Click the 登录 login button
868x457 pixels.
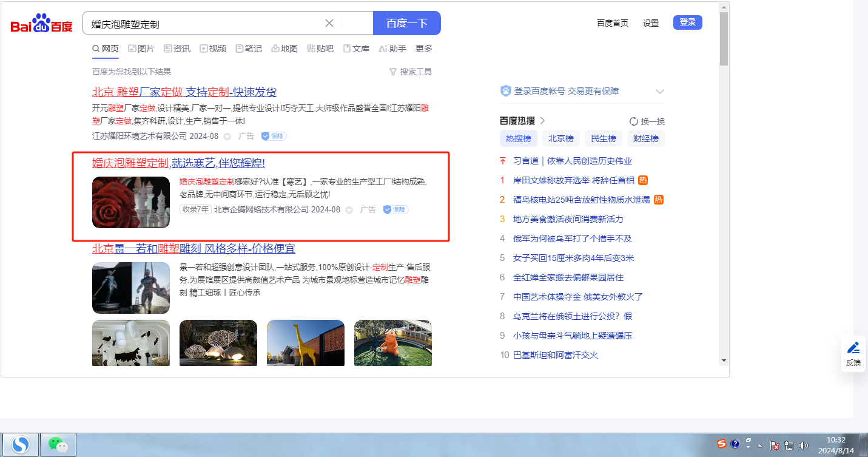coord(687,22)
